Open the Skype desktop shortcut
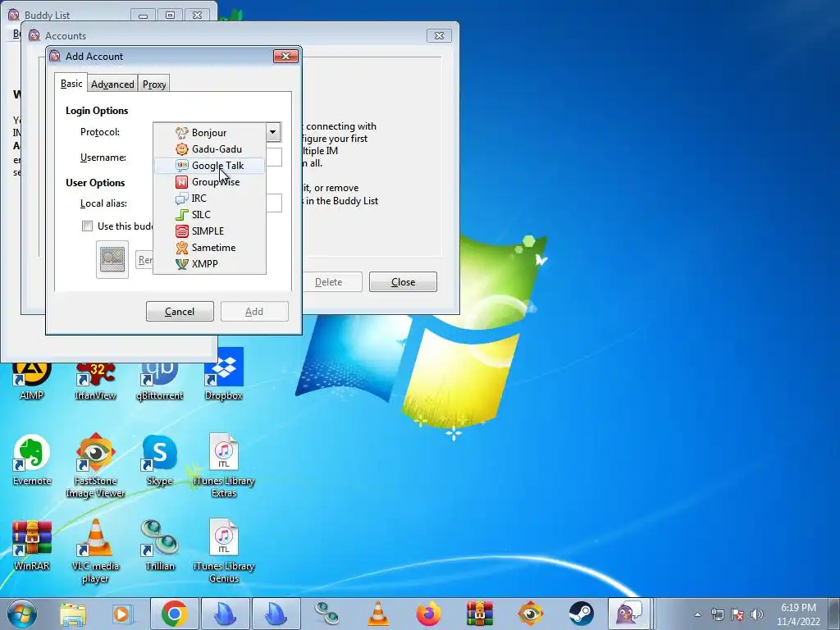This screenshot has height=630, width=840. 160,459
